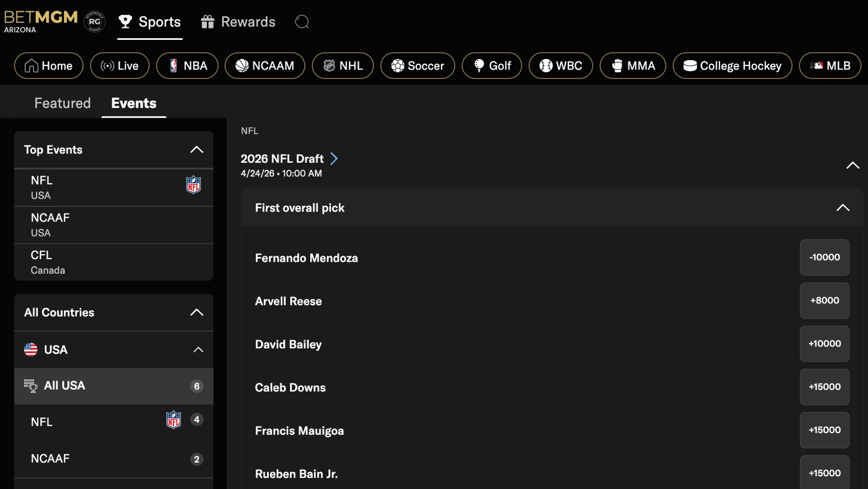Select Arvell Reese +8000 odds

pos(824,300)
